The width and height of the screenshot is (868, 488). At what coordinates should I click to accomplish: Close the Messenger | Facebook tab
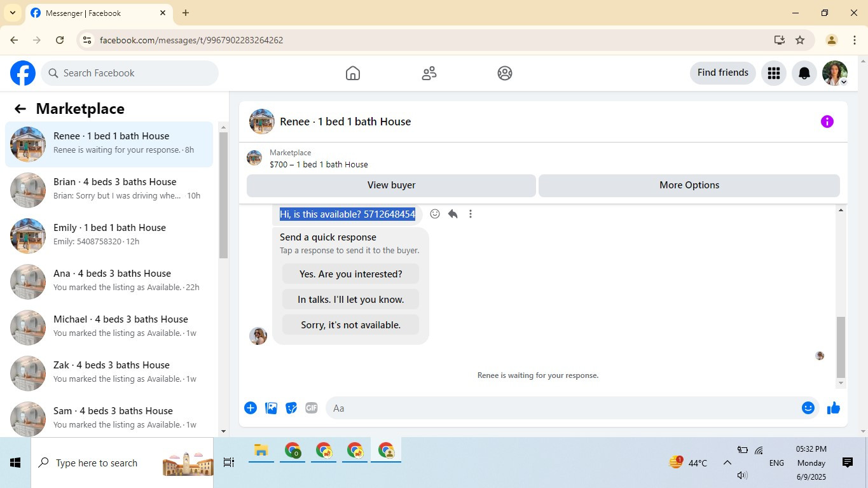[x=163, y=13]
